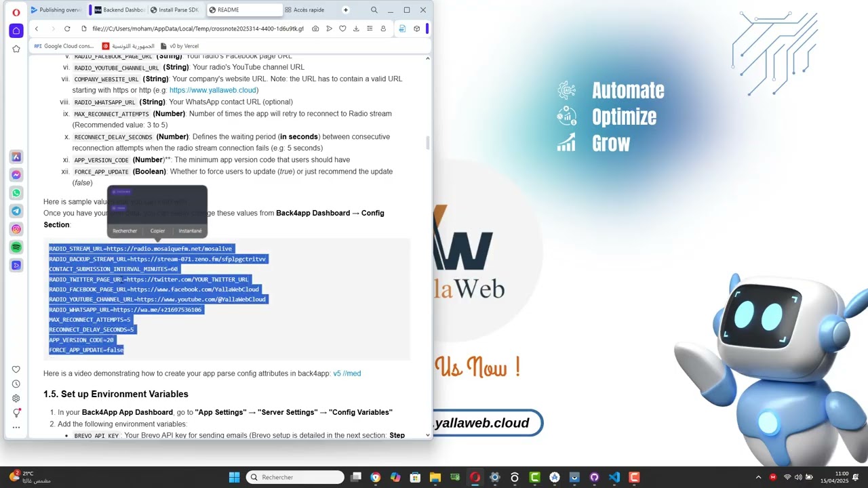Click Instantané in selection popup
868x488 pixels.
[x=190, y=231]
